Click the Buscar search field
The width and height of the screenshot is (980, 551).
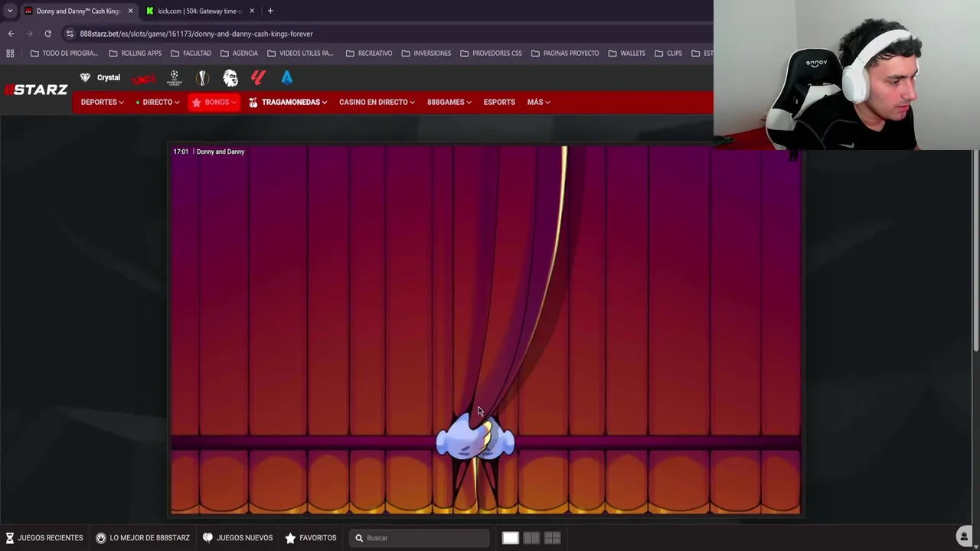pos(420,538)
